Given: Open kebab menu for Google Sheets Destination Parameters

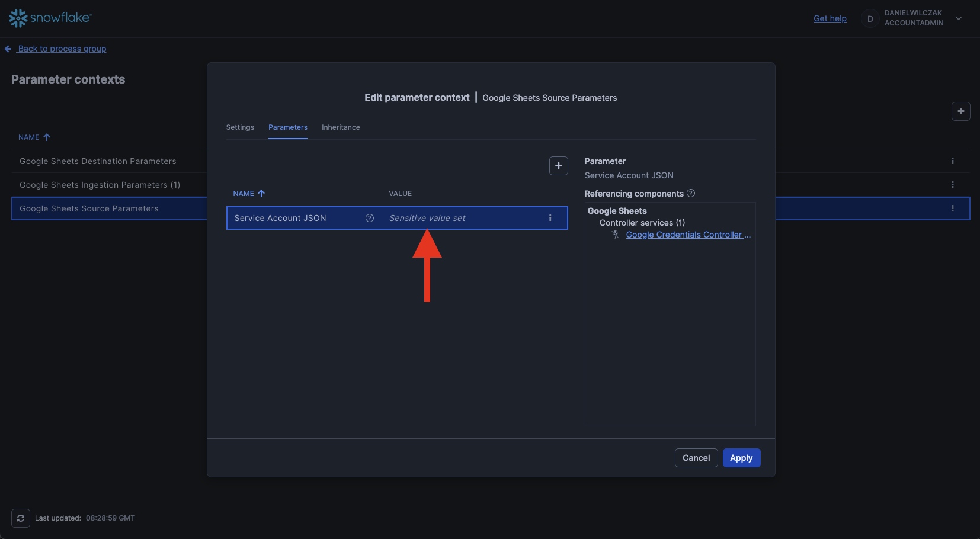Looking at the screenshot, I should (x=952, y=161).
